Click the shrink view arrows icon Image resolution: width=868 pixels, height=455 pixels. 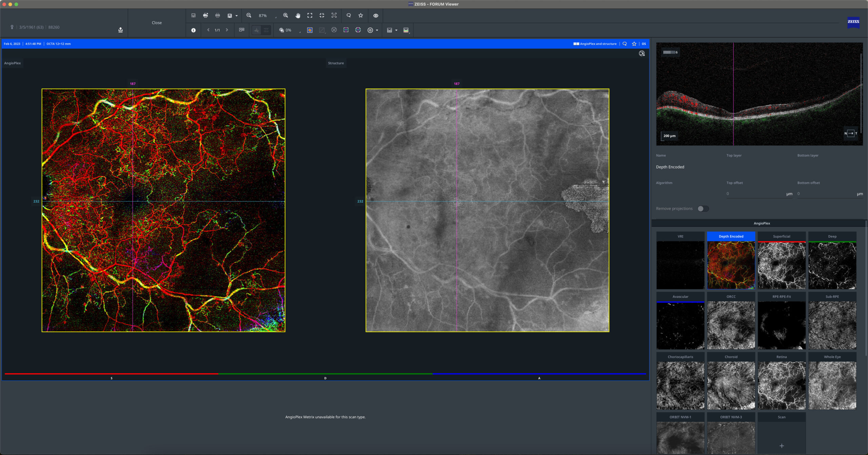(322, 15)
